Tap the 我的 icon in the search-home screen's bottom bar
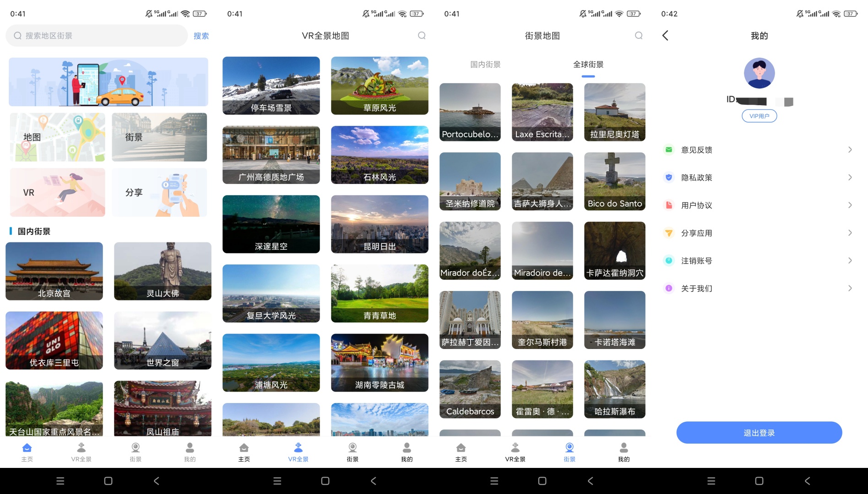Screen dimensions: 868x494 click(x=190, y=447)
